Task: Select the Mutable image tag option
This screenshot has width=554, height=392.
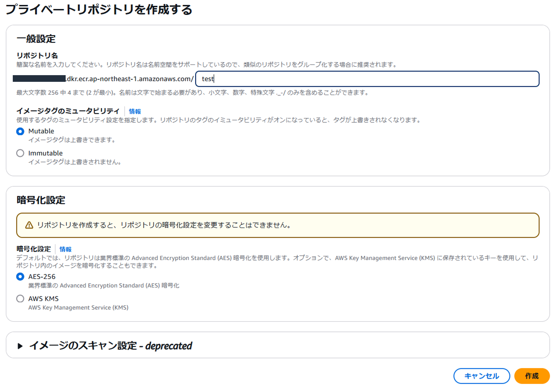Action: 20,131
